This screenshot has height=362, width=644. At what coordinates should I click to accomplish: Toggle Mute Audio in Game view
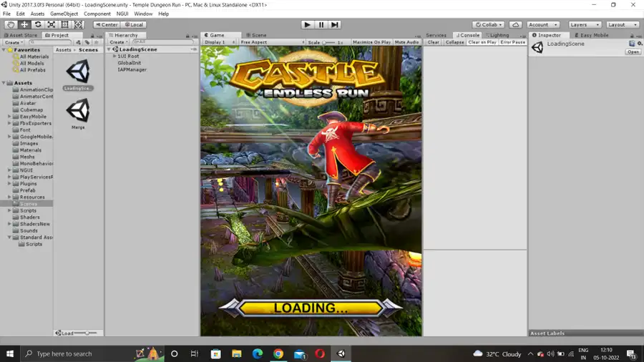(x=406, y=42)
